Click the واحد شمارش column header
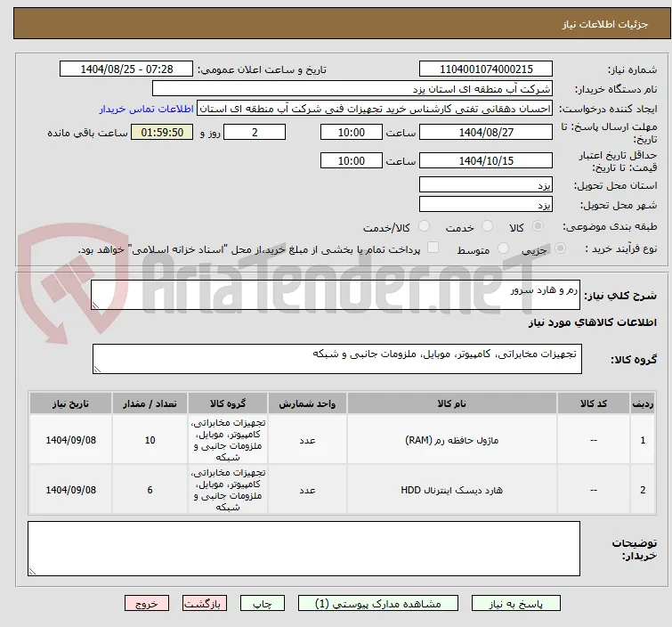The image size is (672, 627). [307, 403]
